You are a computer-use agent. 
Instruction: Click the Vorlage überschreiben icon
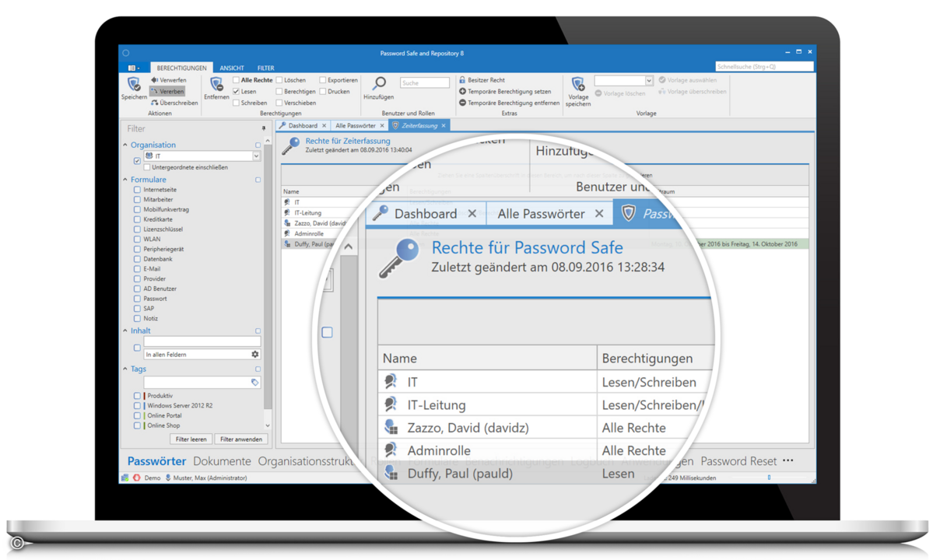pyautogui.click(x=661, y=92)
